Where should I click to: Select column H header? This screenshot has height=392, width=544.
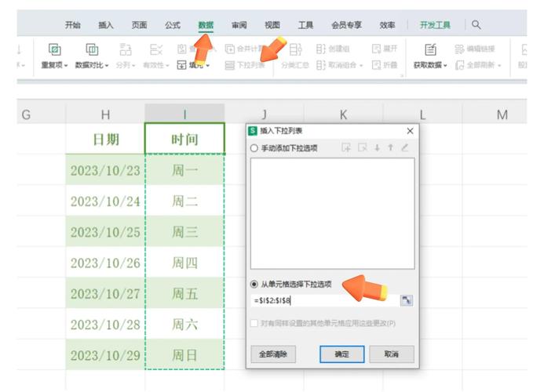105,114
